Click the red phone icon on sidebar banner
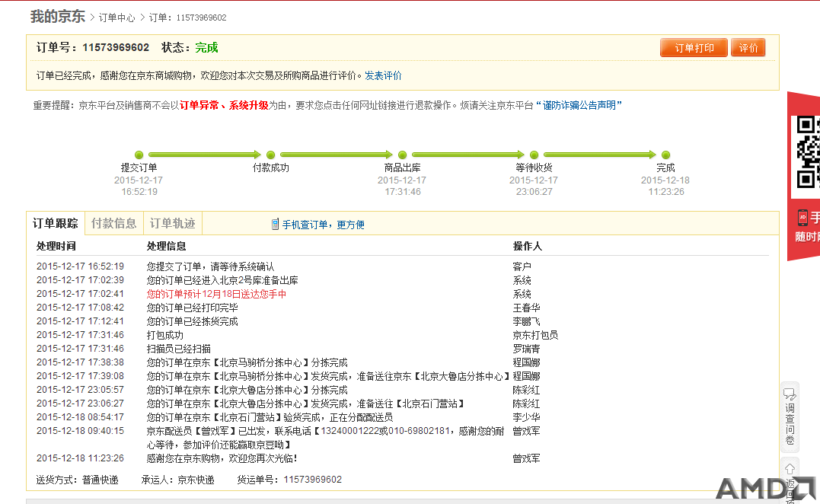This screenshot has height=504, width=820. pos(802,218)
